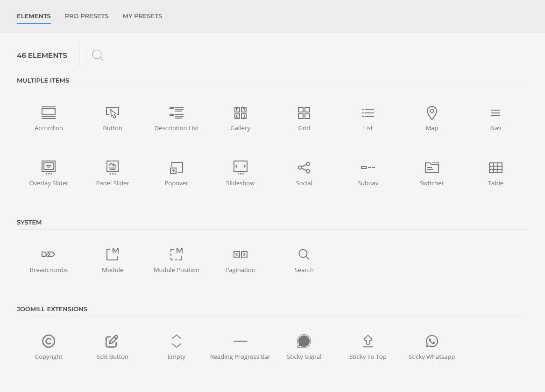This screenshot has height=392, width=545.
Task: Go to the Elements tab
Action: (x=34, y=16)
